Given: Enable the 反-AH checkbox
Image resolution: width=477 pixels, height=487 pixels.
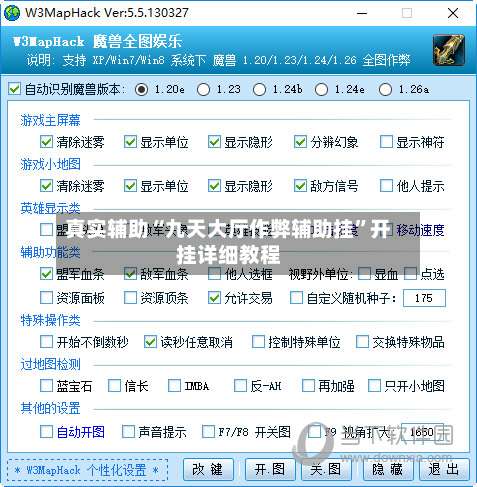Looking at the screenshot, I should tap(240, 386).
